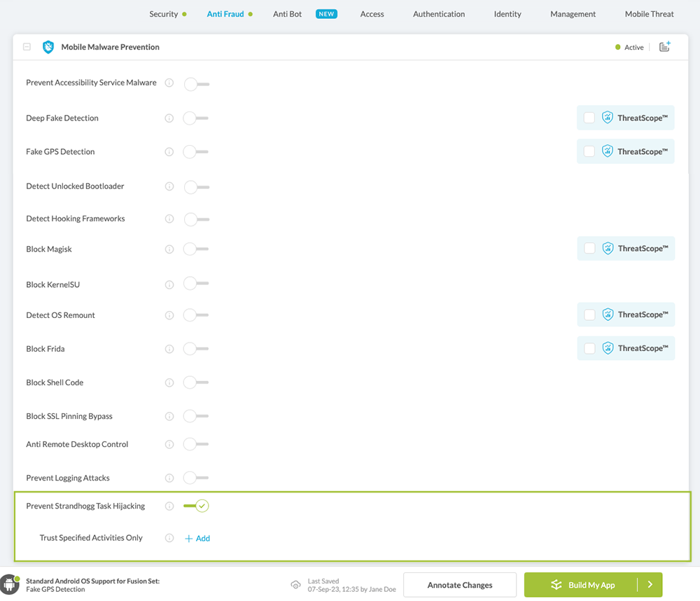Click the Annotate Changes button

click(x=460, y=585)
